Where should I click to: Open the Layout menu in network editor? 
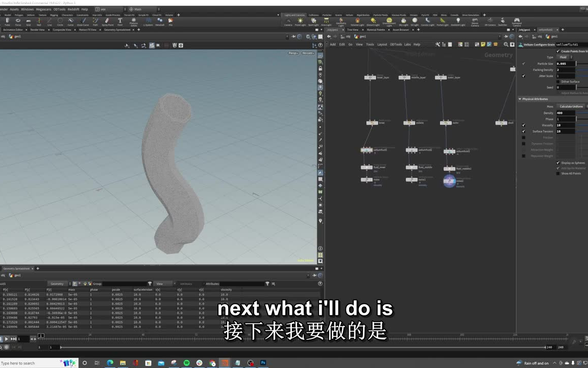[382, 44]
